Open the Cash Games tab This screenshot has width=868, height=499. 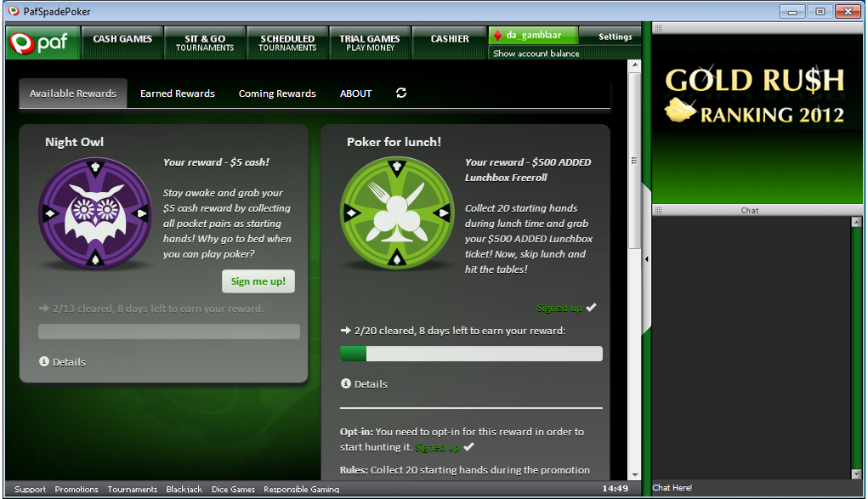[x=122, y=43]
